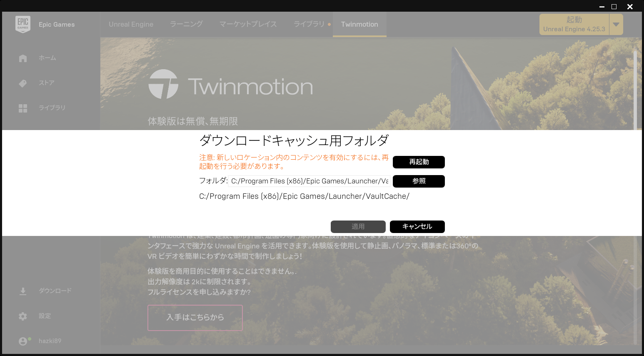Click the ダウンロードキャッシュ用フォルダ dialog title
The width and height of the screenshot is (644, 356).
(294, 141)
